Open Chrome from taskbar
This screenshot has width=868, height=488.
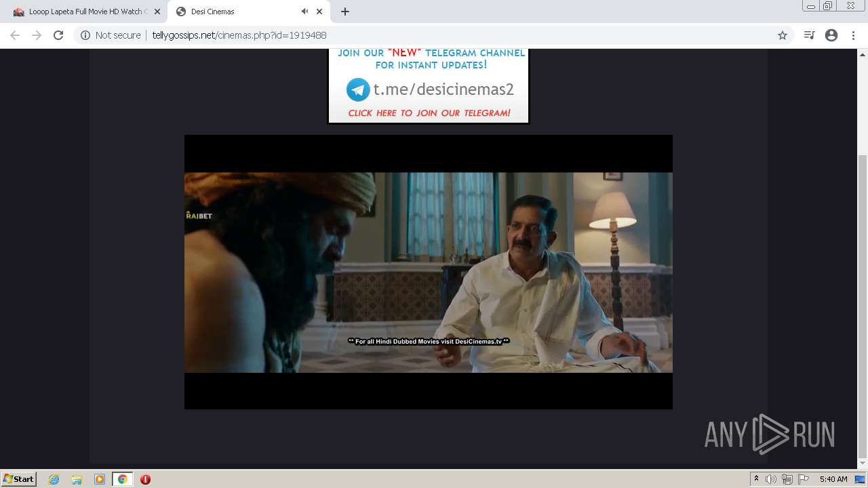click(x=123, y=479)
